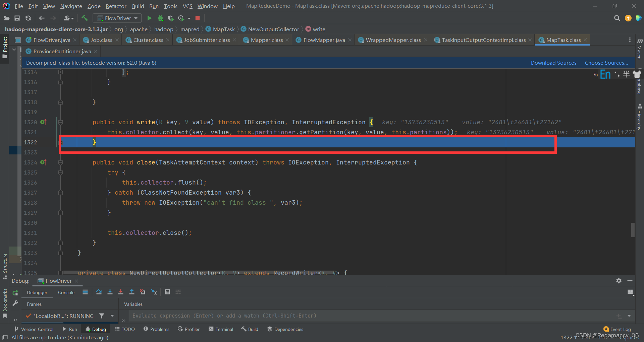Open the thread selector dropdown in Frames

pyautogui.click(x=112, y=316)
